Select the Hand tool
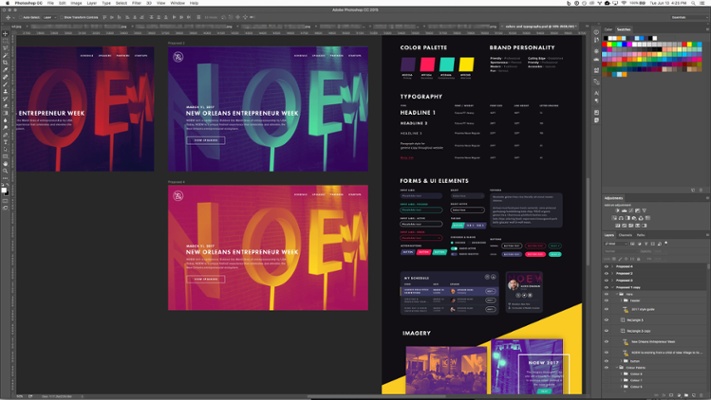The image size is (711, 400). tap(5, 164)
